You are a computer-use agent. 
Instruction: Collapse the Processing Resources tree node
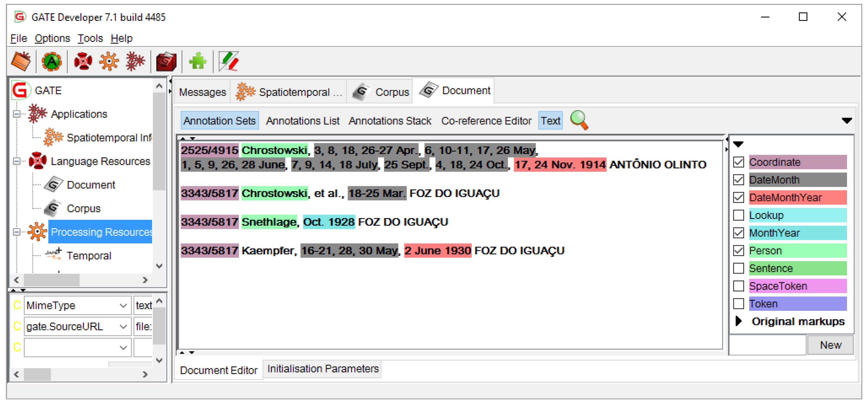(x=16, y=232)
